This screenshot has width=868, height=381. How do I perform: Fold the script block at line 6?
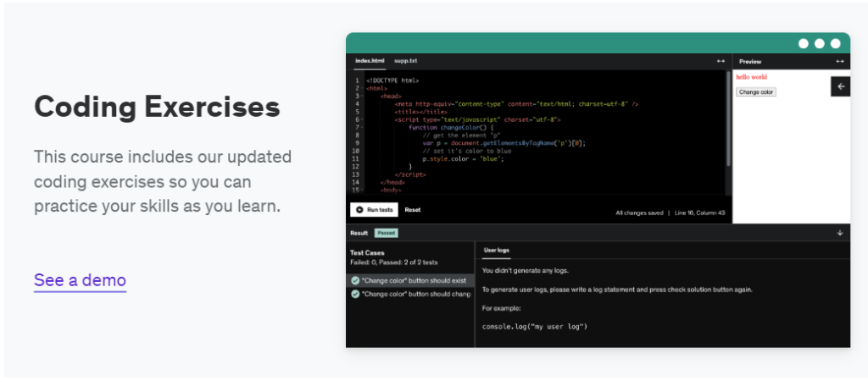(x=362, y=119)
